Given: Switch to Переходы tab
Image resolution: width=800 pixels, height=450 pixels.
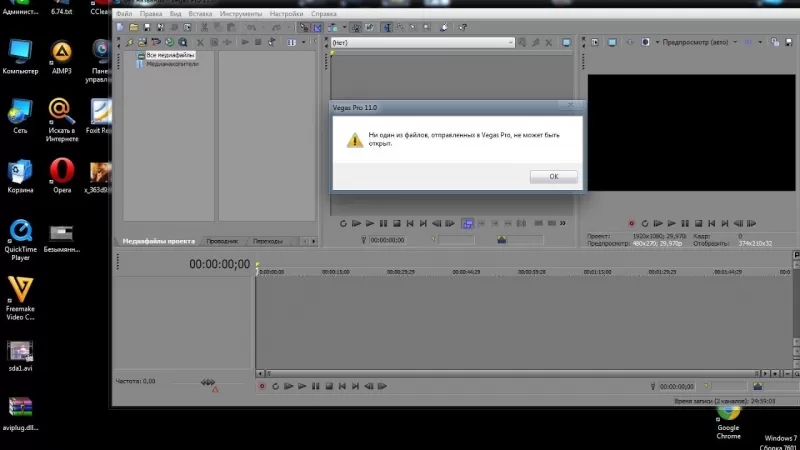Looking at the screenshot, I should 268,241.
